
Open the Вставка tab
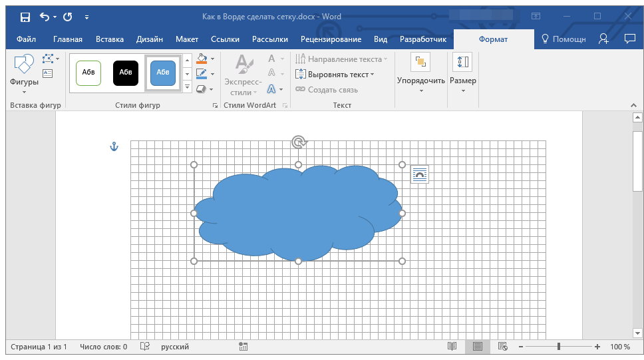tap(109, 39)
